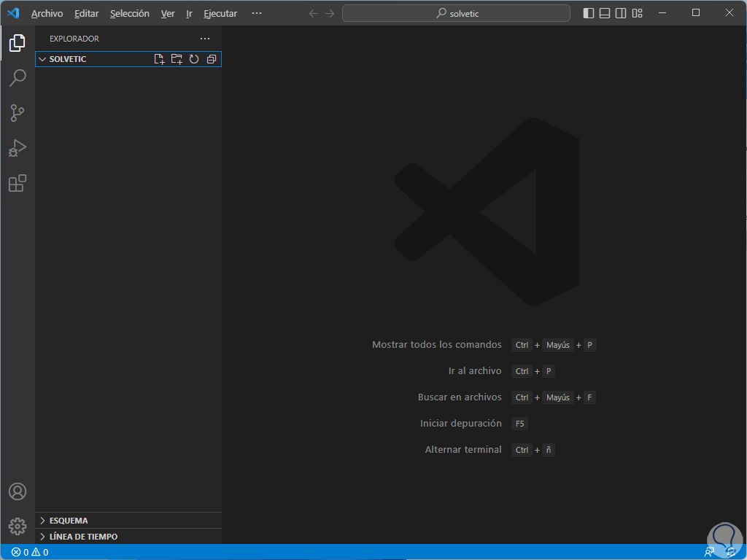Click the Ir al archivo hint
This screenshot has height=560, width=747.
click(x=474, y=371)
